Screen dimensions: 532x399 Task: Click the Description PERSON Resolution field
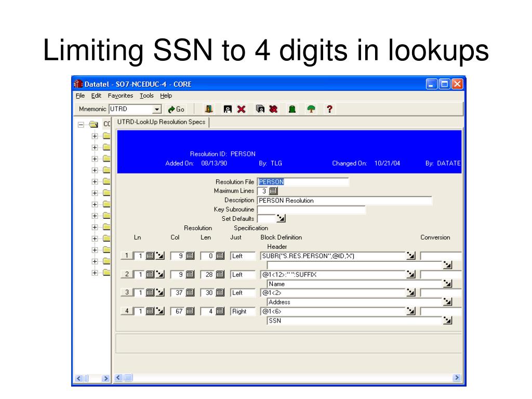click(x=345, y=201)
